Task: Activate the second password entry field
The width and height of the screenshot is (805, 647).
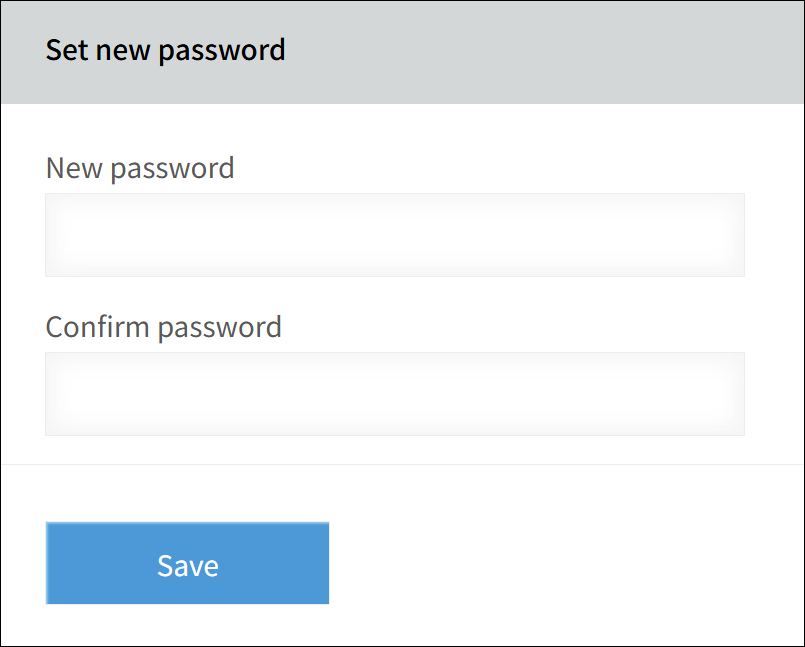Action: pyautogui.click(x=394, y=393)
